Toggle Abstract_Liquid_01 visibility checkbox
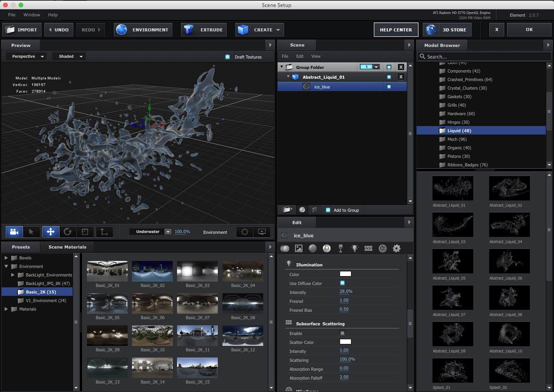The width and height of the screenshot is (554, 392). (389, 77)
